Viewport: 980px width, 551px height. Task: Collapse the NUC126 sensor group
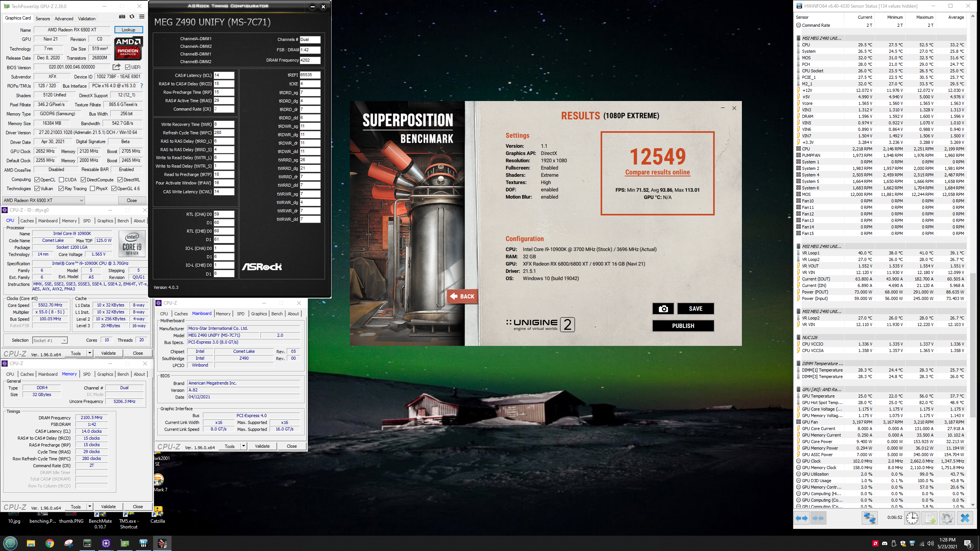[798, 337]
